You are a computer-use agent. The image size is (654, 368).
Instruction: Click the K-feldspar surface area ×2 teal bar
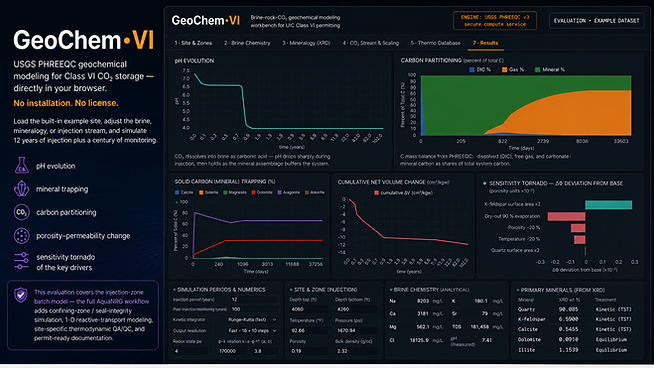tap(609, 204)
